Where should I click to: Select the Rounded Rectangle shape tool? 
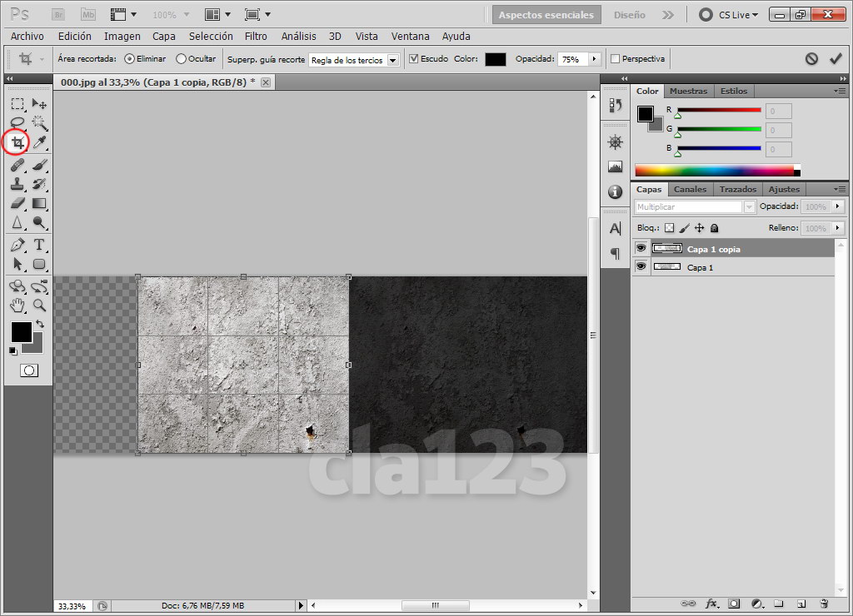39,264
